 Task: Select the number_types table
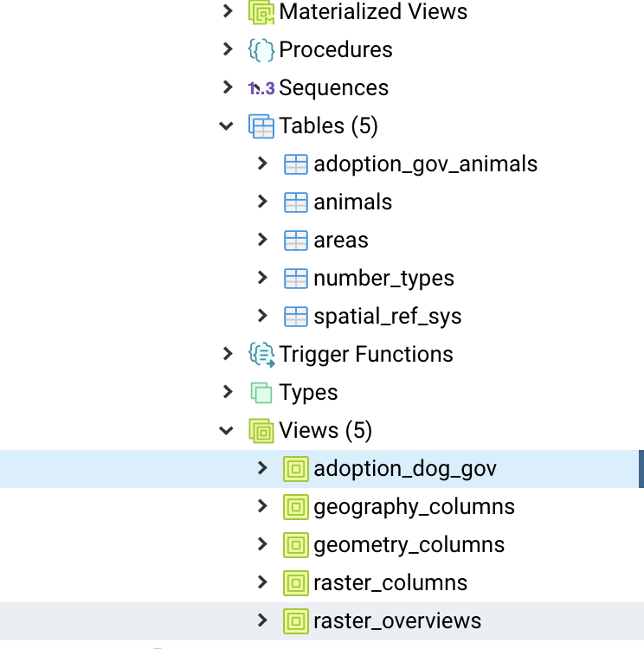pyautogui.click(x=383, y=279)
